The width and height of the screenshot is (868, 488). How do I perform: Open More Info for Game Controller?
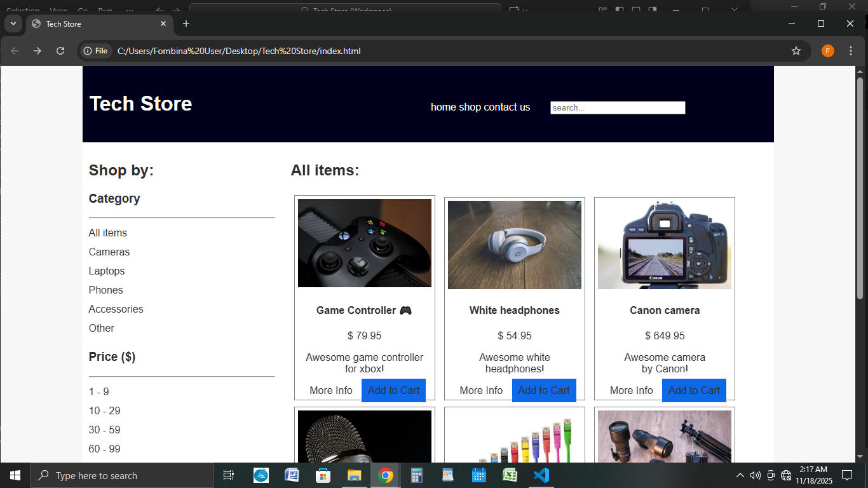[x=331, y=391]
